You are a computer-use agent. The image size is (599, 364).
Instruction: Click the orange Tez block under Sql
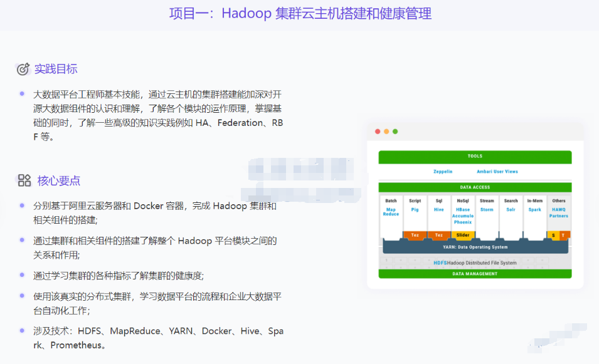coord(439,235)
